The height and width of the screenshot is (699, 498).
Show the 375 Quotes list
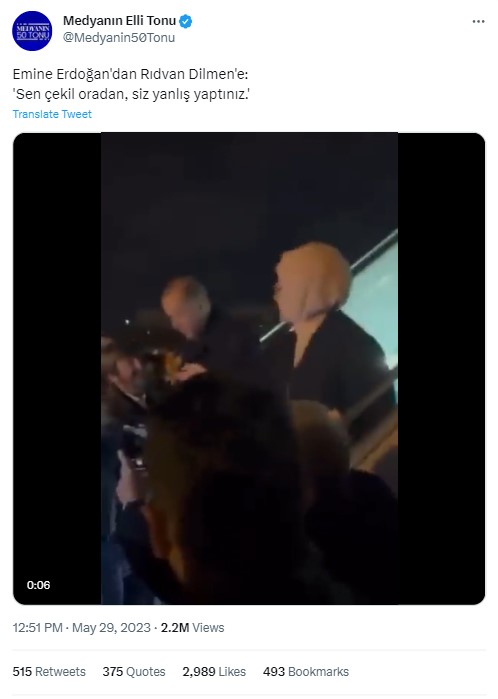pyautogui.click(x=134, y=671)
